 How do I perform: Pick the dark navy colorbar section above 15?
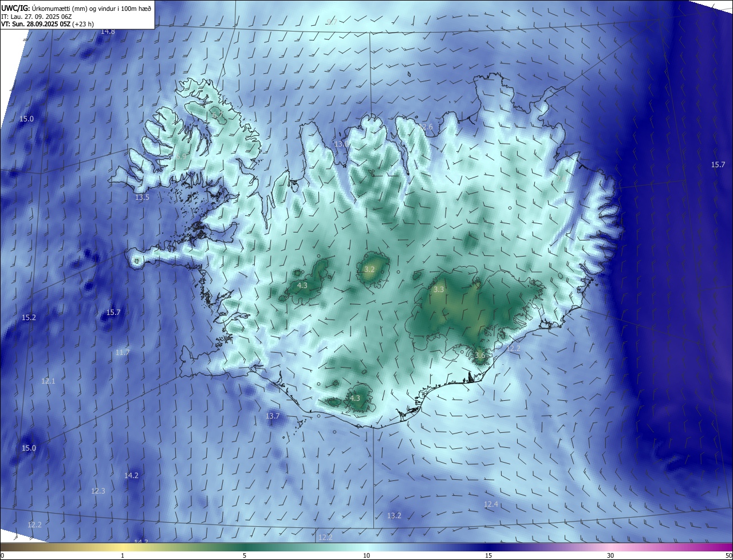pyautogui.click(x=488, y=547)
